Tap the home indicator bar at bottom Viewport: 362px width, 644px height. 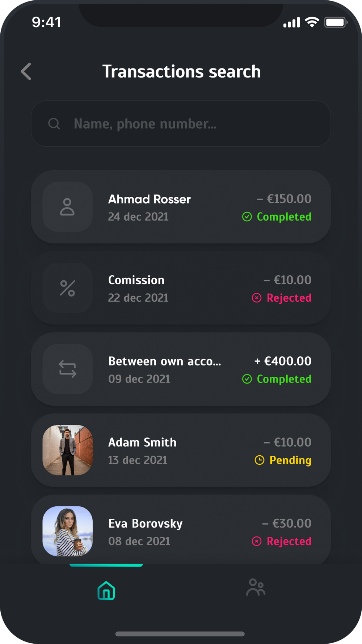tap(180, 634)
